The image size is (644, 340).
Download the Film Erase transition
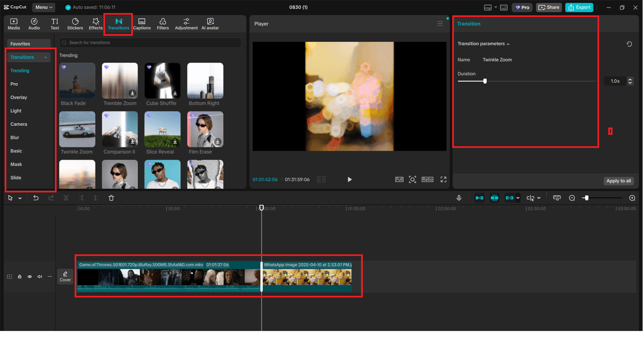[x=218, y=142]
